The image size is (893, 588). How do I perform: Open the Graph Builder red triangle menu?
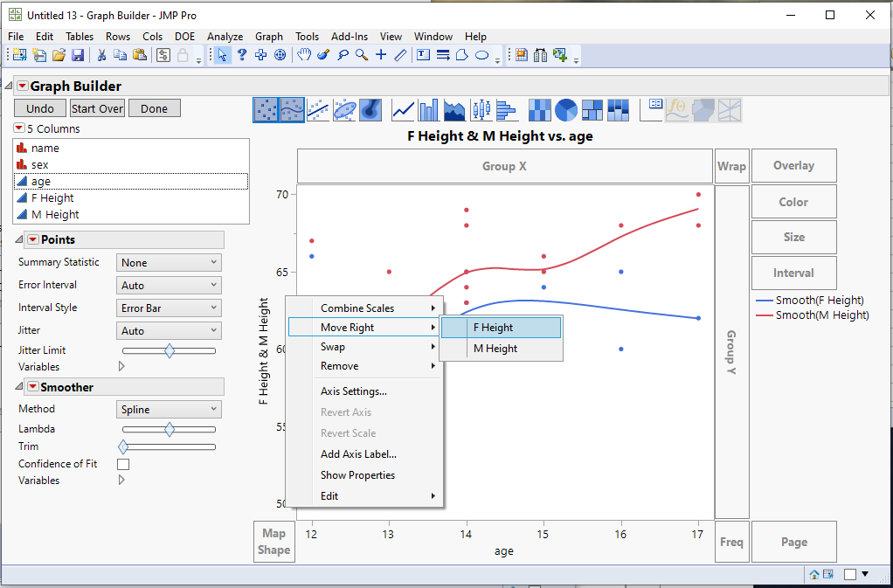click(x=24, y=86)
